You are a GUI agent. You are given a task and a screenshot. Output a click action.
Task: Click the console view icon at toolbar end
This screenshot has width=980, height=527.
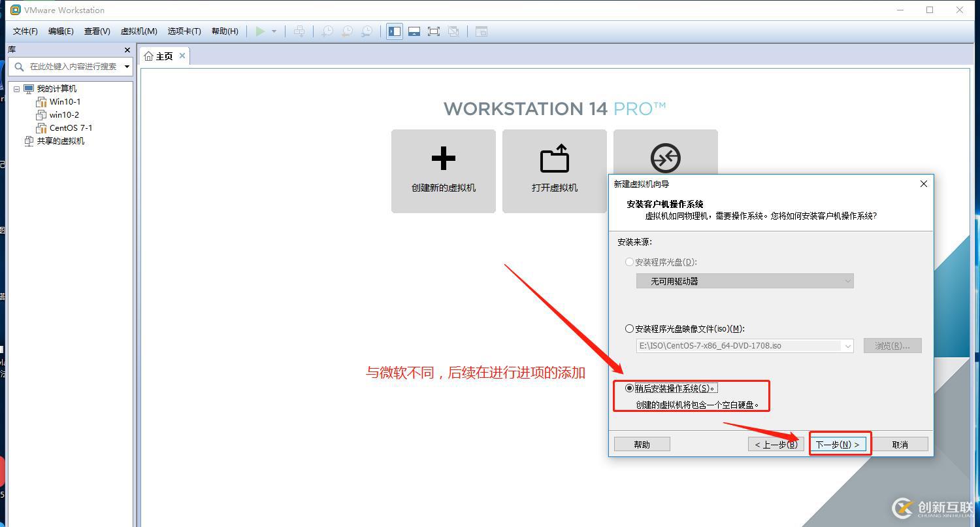[x=482, y=31]
